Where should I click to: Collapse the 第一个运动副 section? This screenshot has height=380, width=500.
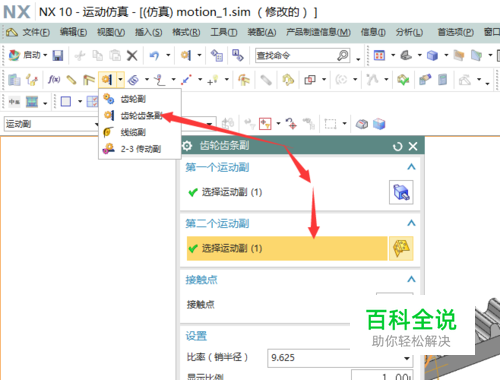click(x=411, y=167)
